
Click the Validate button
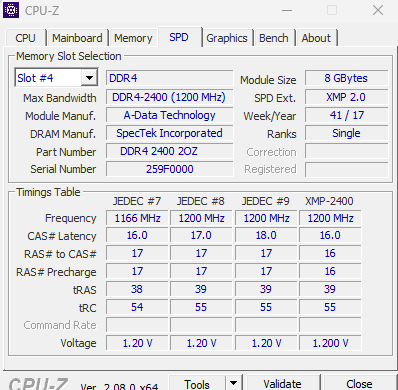click(x=282, y=383)
